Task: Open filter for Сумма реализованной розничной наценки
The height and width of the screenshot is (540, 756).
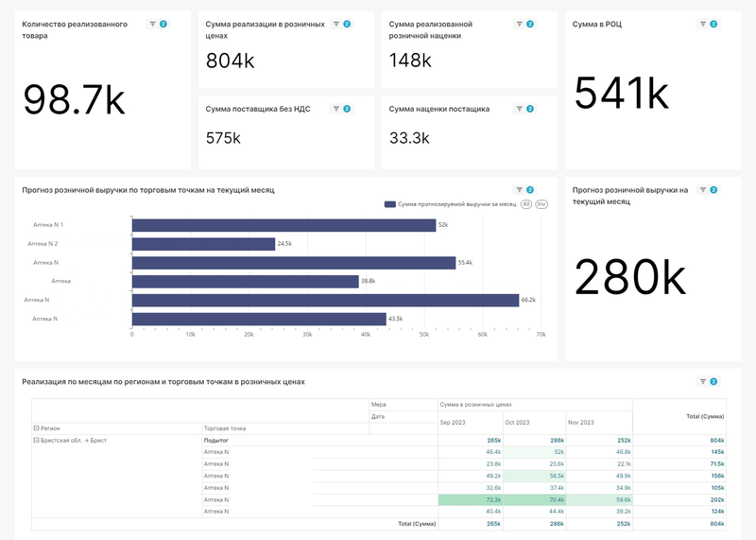Action: 519,24
